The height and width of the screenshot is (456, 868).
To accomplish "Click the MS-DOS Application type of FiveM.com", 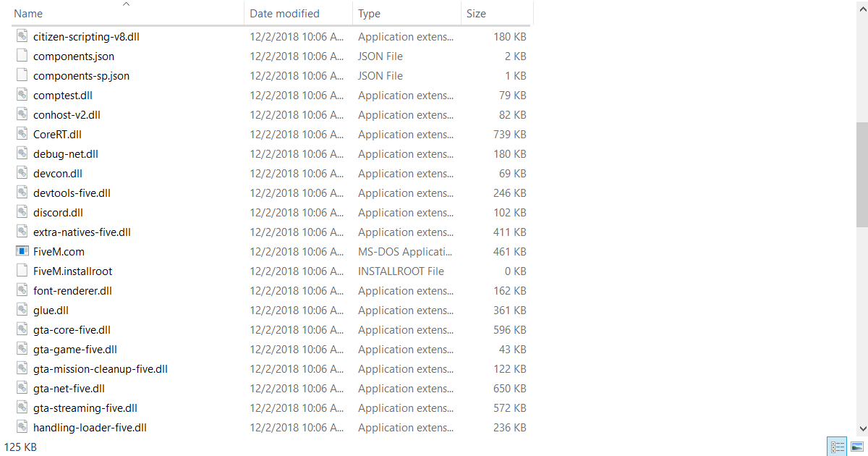I will (x=405, y=252).
